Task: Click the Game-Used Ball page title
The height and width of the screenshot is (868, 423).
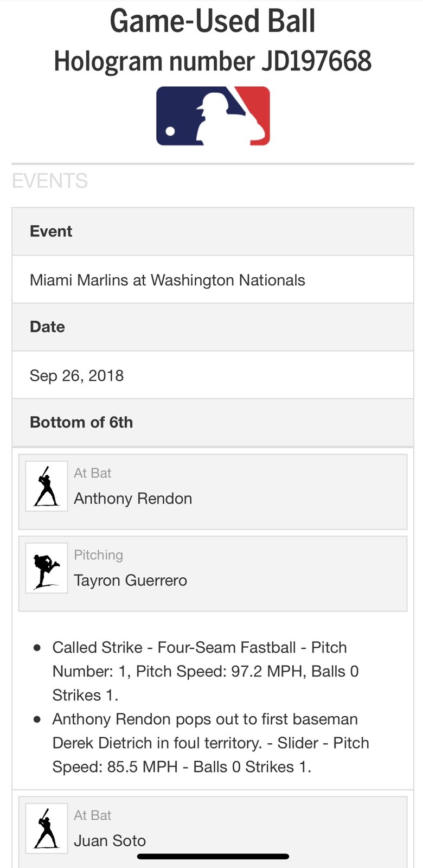Action: click(x=213, y=22)
